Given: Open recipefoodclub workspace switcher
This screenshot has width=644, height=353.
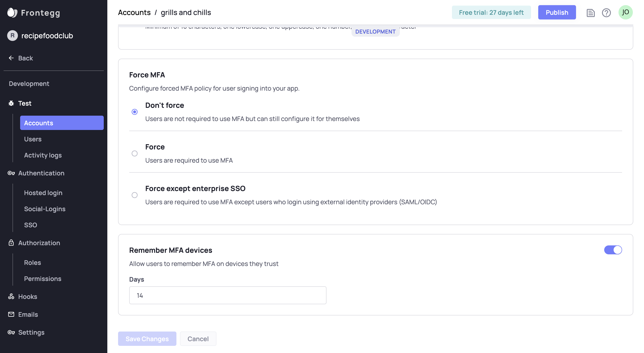Looking at the screenshot, I should tap(47, 36).
